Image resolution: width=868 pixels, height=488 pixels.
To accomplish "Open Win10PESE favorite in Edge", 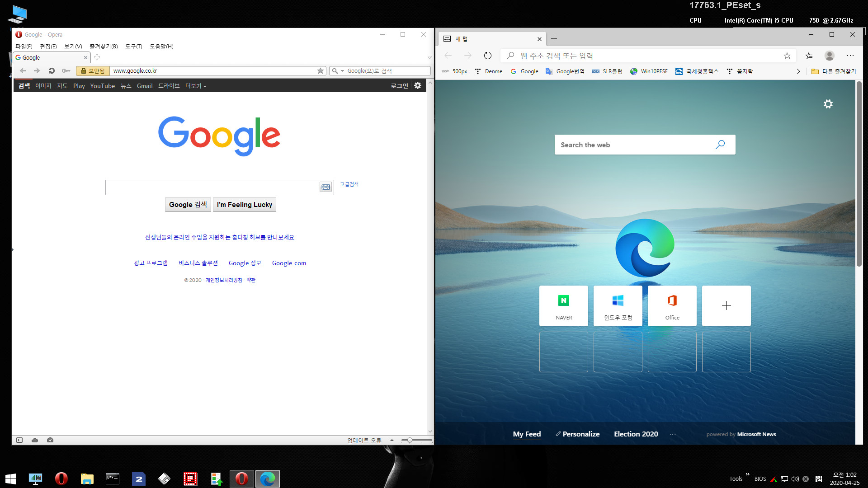I will pos(649,71).
